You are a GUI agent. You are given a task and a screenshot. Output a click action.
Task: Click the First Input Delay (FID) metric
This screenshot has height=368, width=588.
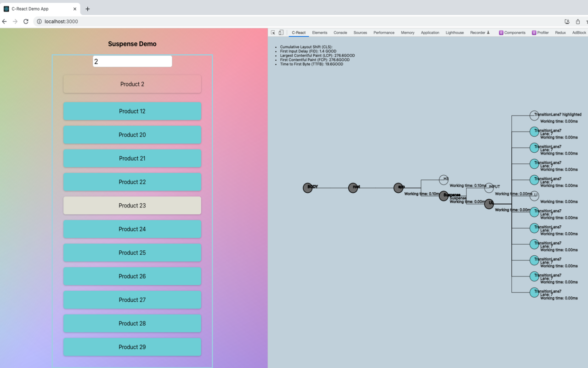[308, 52]
